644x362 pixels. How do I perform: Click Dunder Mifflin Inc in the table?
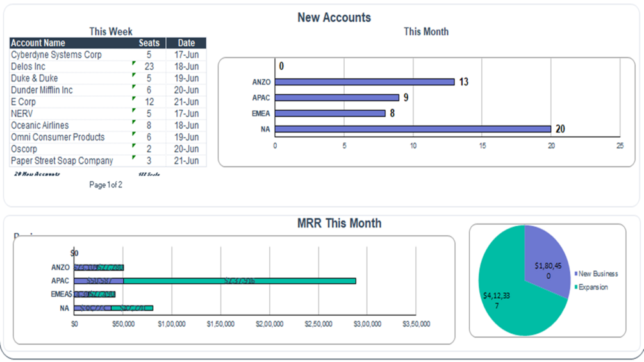tap(42, 90)
